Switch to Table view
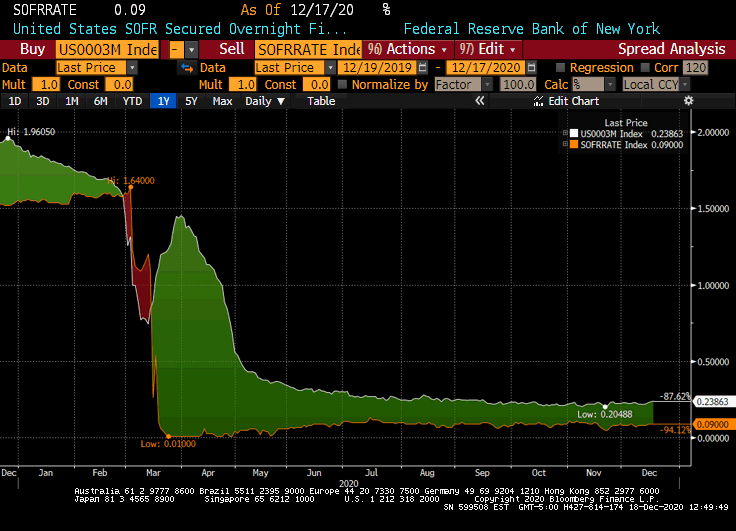This screenshot has width=736, height=531. tap(321, 101)
